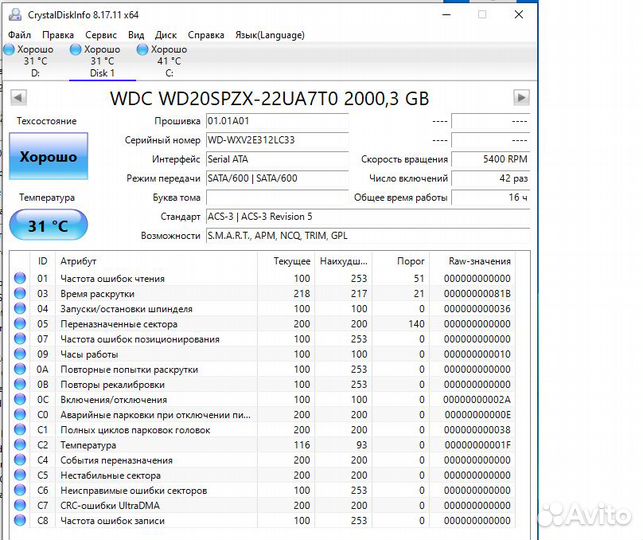Click status orb for attribute 01
Image resolution: width=643 pixels, height=540 pixels.
point(20,278)
